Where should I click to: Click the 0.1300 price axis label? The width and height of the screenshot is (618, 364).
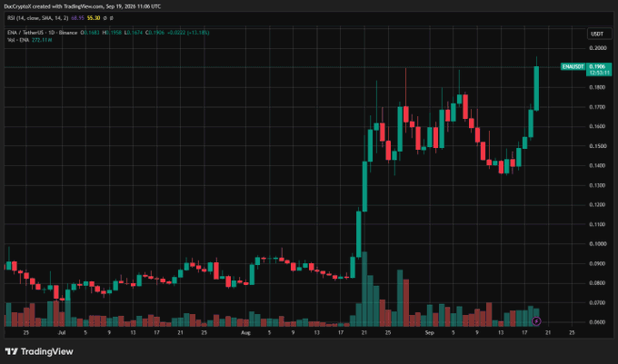click(x=597, y=185)
